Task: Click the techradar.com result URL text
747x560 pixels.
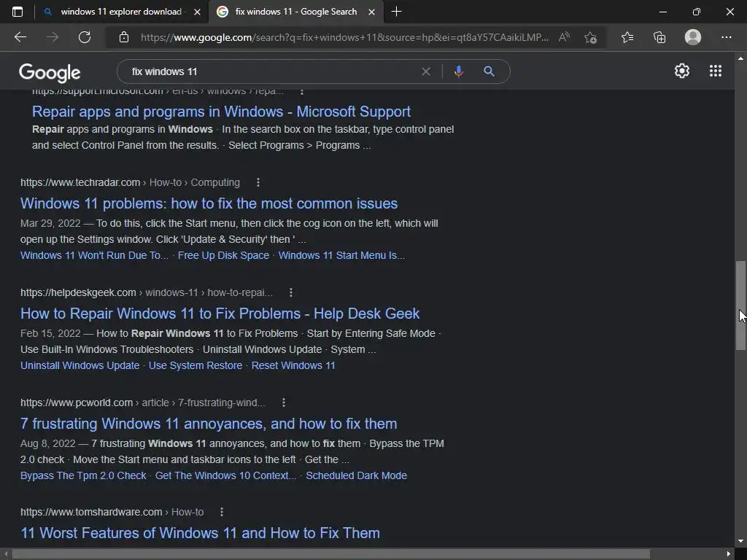Action: coord(130,182)
